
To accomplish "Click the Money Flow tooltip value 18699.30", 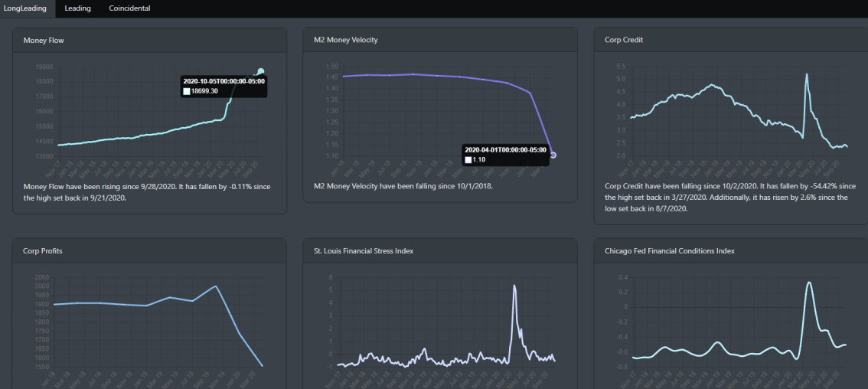I will pyautogui.click(x=204, y=91).
